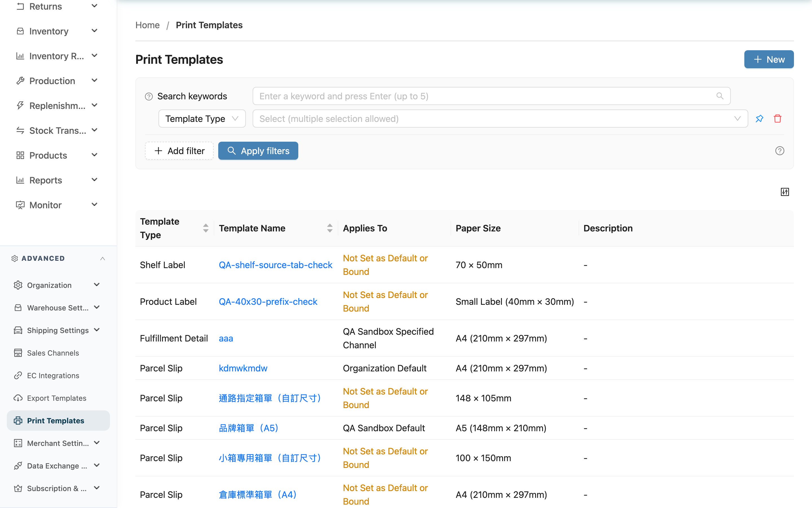Click the Apply filters button
This screenshot has width=812, height=508.
click(258, 151)
